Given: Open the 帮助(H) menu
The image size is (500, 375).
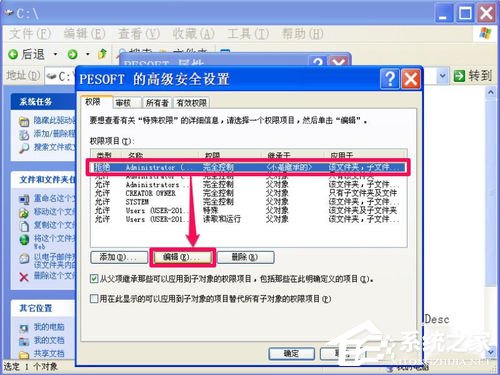Looking at the screenshot, I should pos(303,34).
